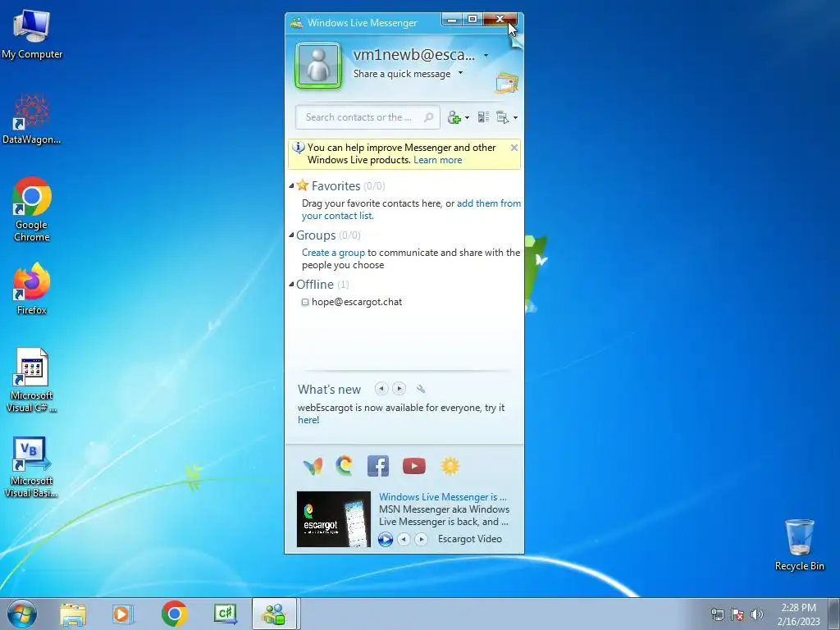Select Microsoft Visual Basic desktop shortcut

(32, 467)
